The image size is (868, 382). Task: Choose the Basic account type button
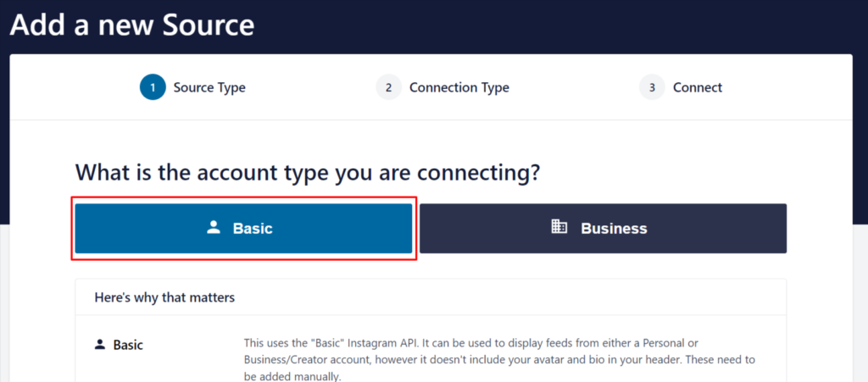(x=243, y=229)
